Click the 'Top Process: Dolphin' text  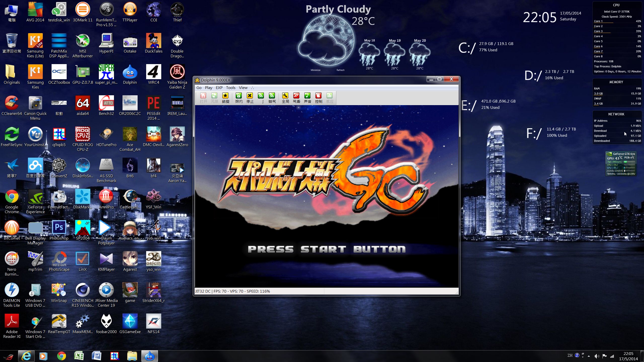608,66
